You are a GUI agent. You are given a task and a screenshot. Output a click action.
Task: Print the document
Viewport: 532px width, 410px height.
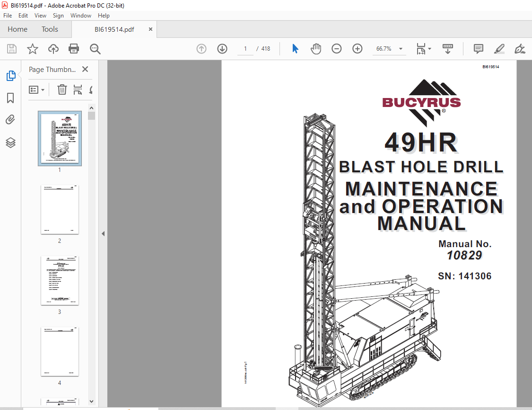pyautogui.click(x=74, y=49)
